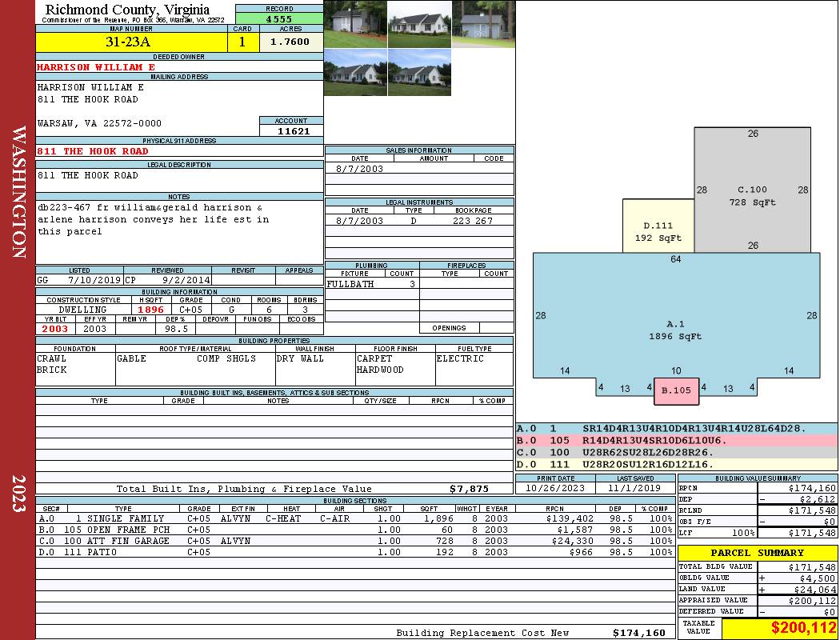Select the A.0 sketch vector string row
This screenshot has width=840, height=640.
[x=677, y=429]
